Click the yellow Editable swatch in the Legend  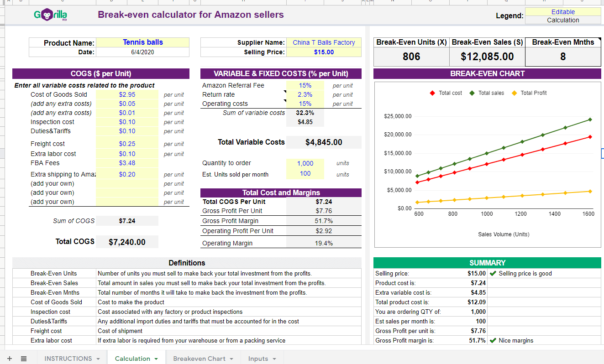564,11
